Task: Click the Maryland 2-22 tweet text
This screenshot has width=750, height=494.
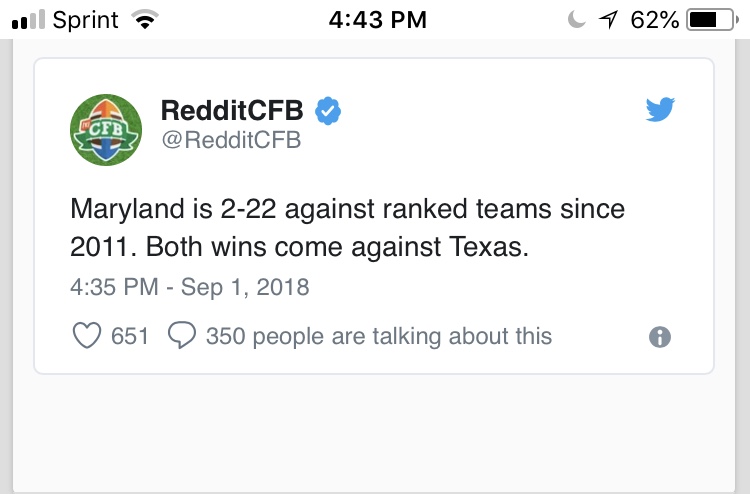Action: [x=347, y=228]
